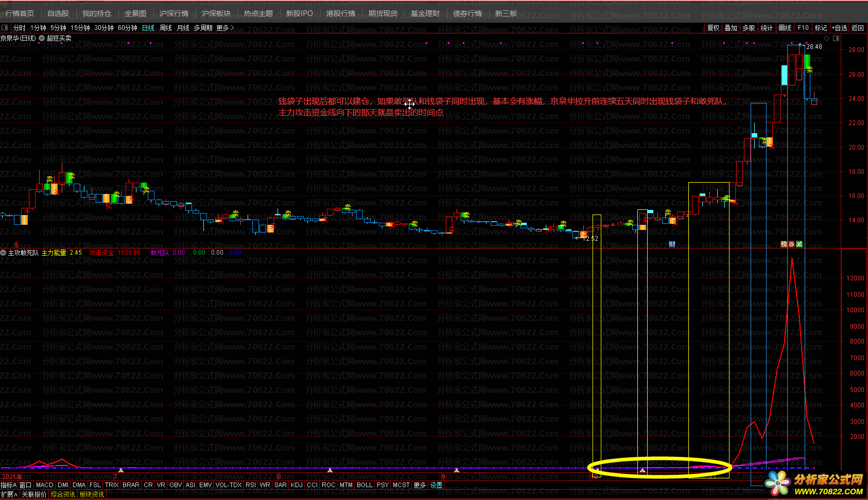
Task: Switch indicator to RSI
Action: (x=251, y=485)
